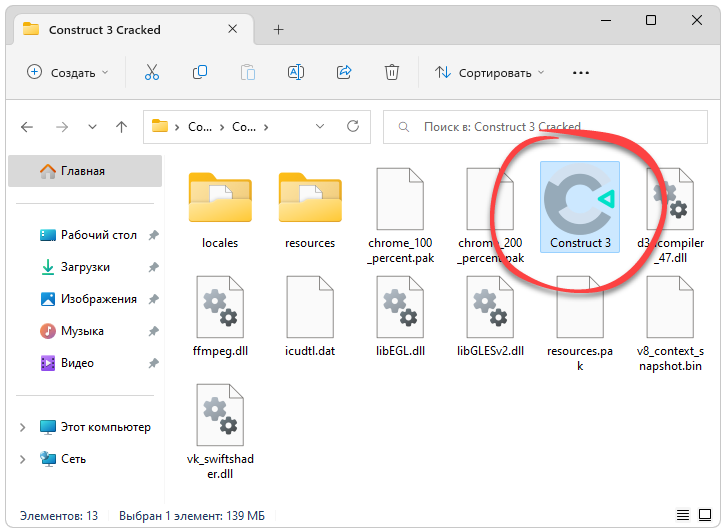Select chrome_100_percent.pak file
Screen dimensions: 724x532
click(x=400, y=216)
